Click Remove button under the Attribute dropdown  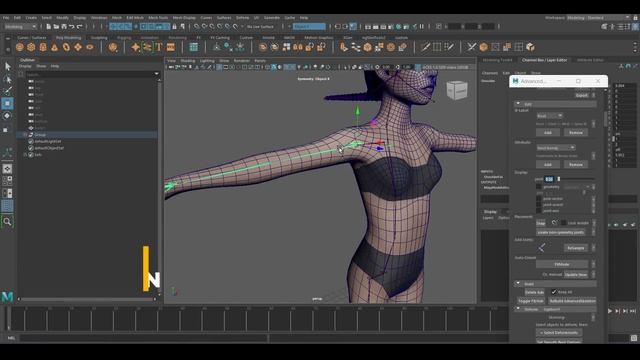pyautogui.click(x=576, y=164)
